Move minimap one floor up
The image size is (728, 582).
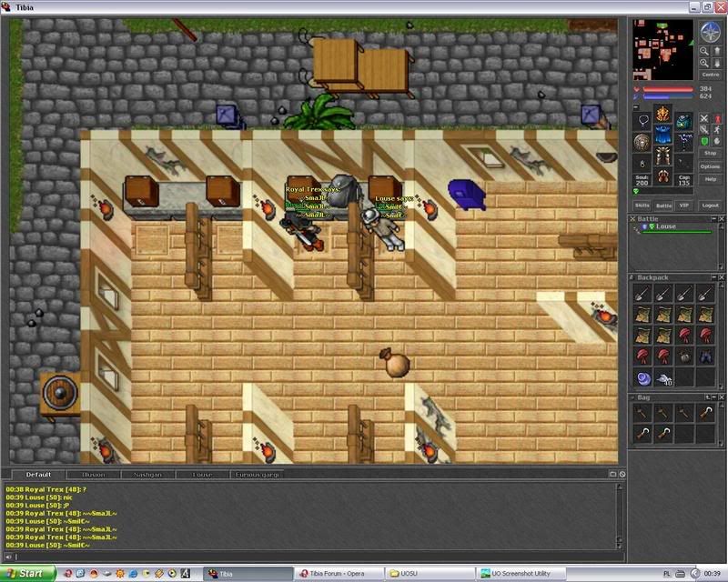coord(717,51)
